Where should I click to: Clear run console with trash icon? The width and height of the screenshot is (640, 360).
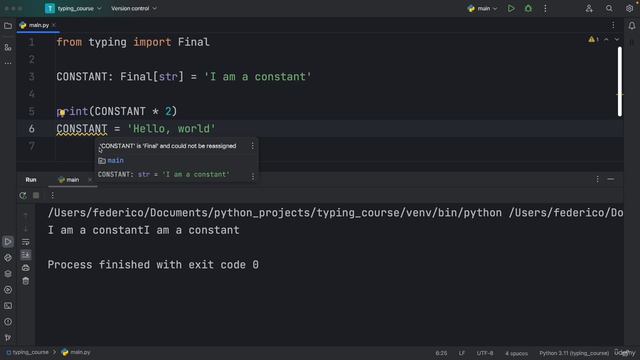point(26,281)
